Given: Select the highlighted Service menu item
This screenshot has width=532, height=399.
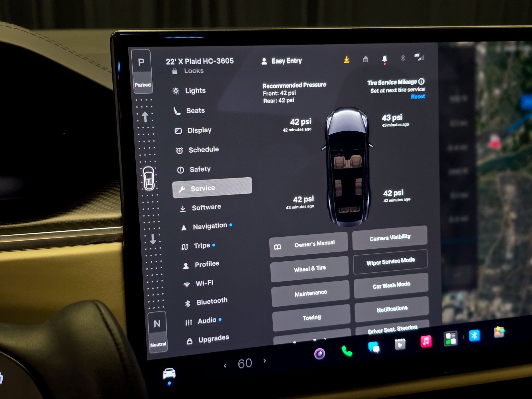Looking at the screenshot, I should pos(212,188).
